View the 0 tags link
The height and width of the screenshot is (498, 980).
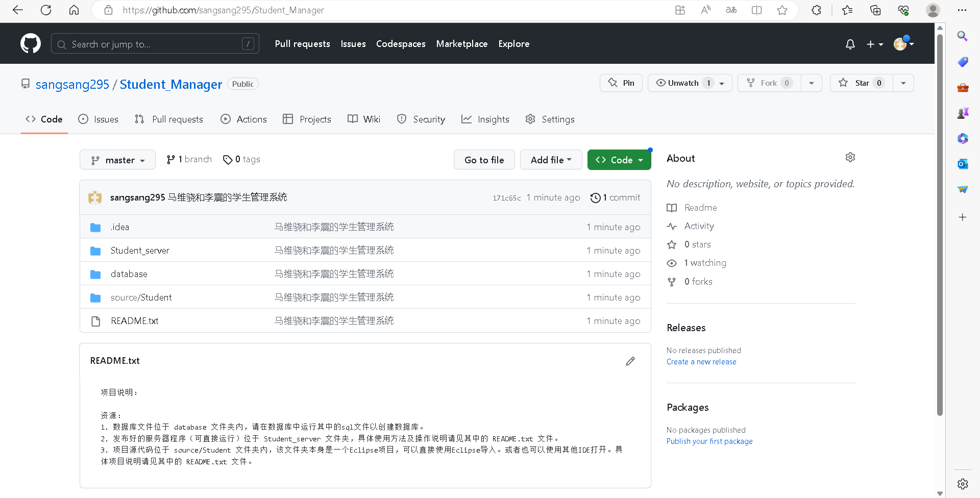click(242, 160)
